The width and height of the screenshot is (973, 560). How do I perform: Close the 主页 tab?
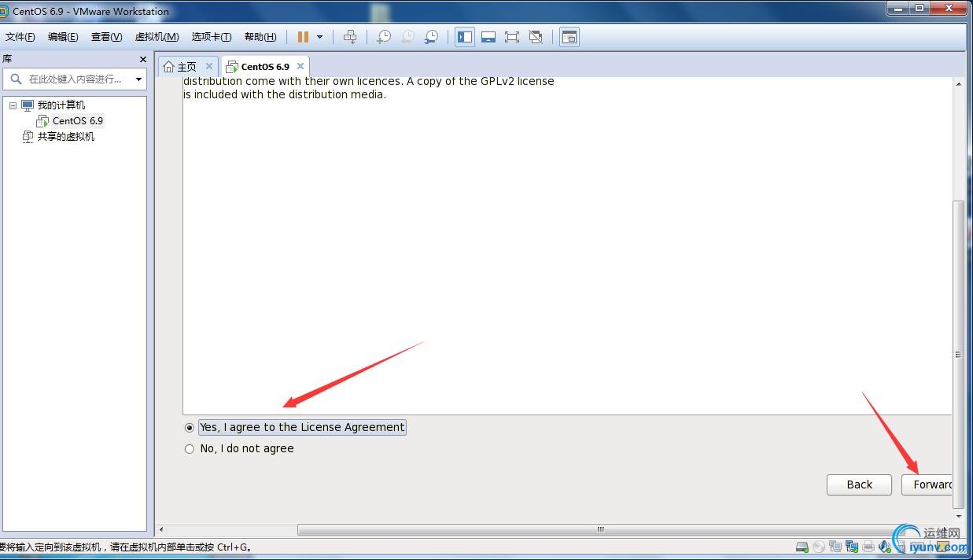click(x=209, y=66)
